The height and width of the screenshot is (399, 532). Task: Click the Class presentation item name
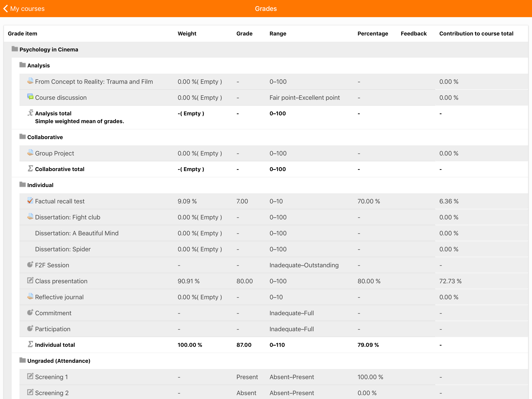(x=61, y=281)
